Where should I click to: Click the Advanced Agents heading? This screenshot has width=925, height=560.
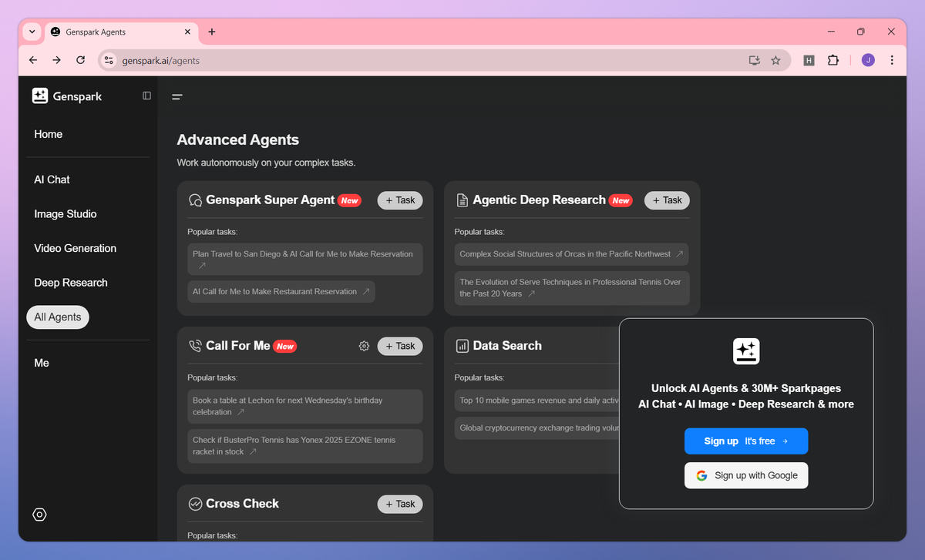(x=238, y=140)
